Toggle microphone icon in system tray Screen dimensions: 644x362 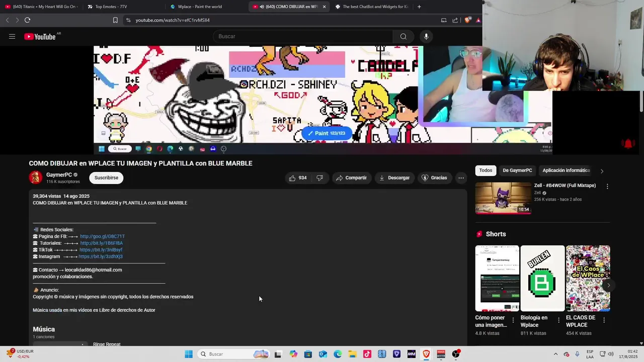click(x=577, y=354)
